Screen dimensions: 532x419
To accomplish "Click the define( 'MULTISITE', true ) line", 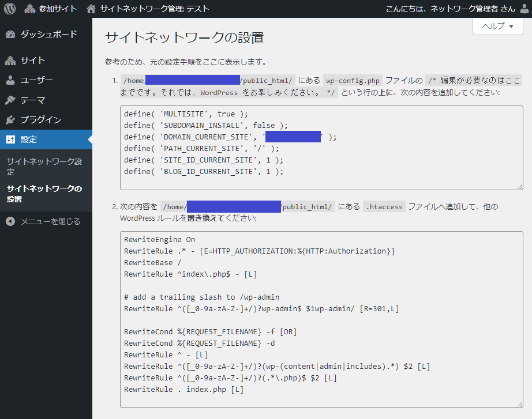I will [186, 114].
